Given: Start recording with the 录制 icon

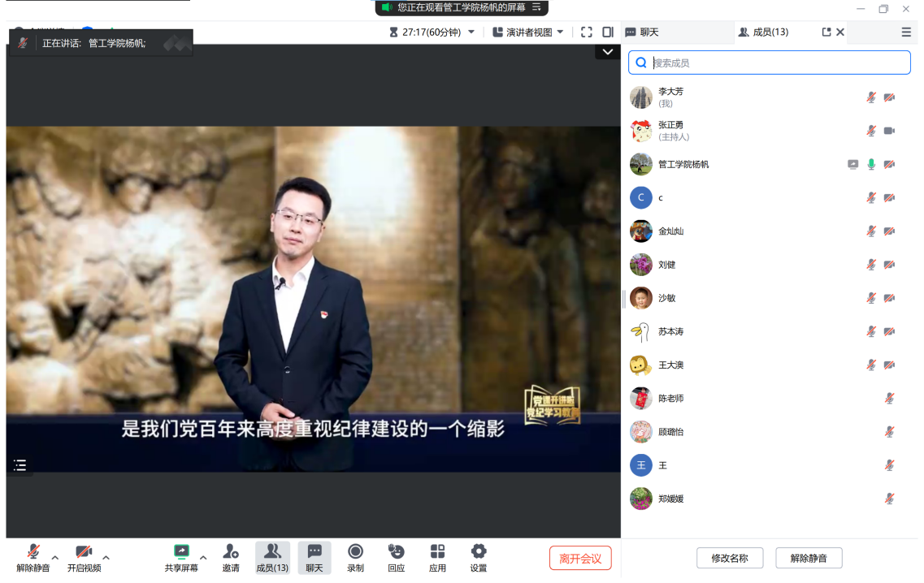Looking at the screenshot, I should click(355, 552).
